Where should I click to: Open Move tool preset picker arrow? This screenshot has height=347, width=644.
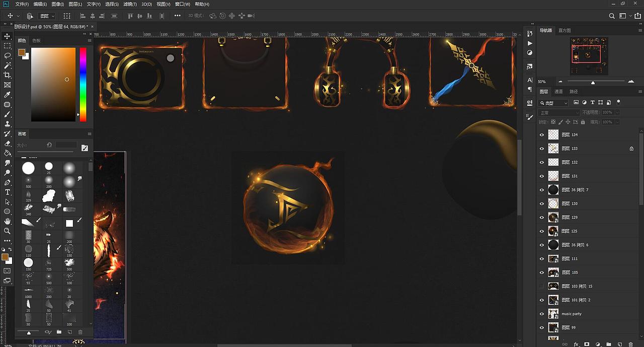(18, 16)
